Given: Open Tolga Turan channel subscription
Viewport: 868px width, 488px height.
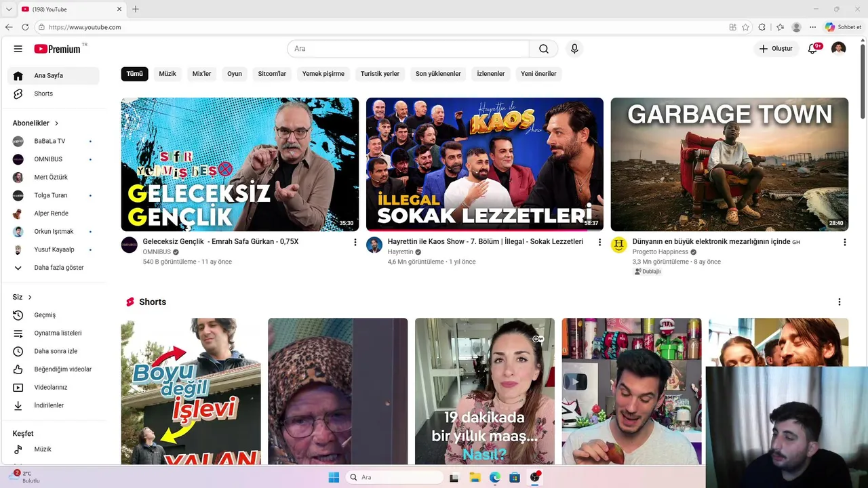Looking at the screenshot, I should [54, 195].
